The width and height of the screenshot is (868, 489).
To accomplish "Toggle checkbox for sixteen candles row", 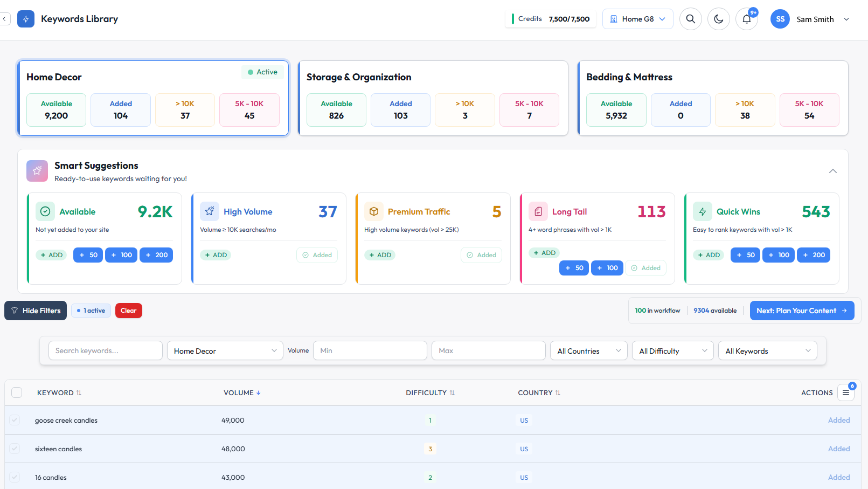I will (x=15, y=449).
